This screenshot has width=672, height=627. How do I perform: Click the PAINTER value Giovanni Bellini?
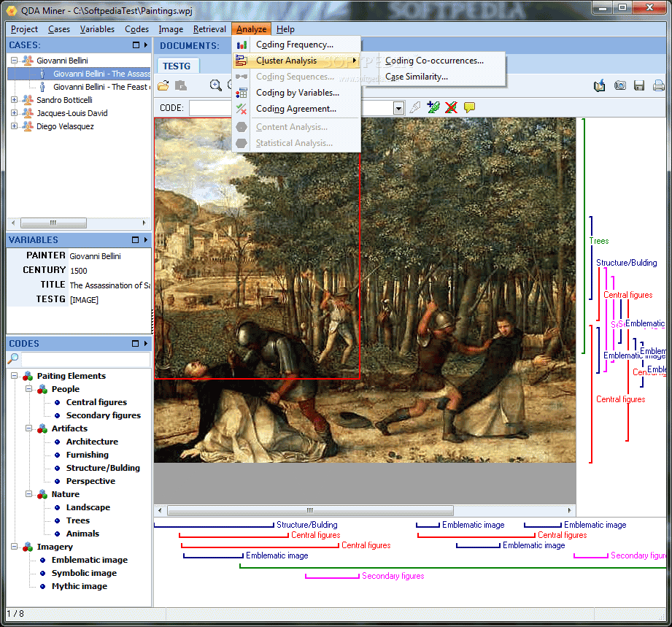tap(95, 256)
